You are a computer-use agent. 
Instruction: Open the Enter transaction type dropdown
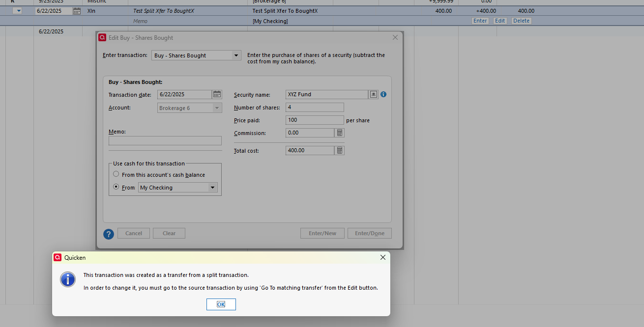point(236,55)
